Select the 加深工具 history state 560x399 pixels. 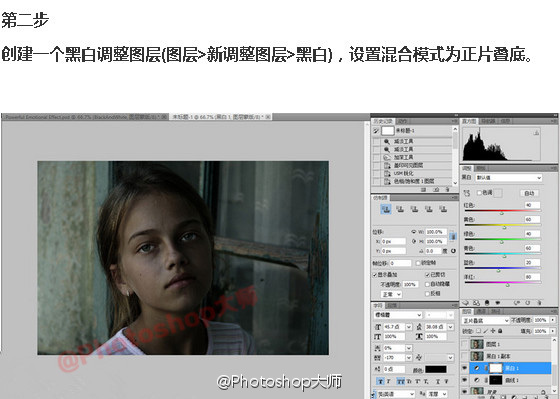pyautogui.click(x=404, y=158)
